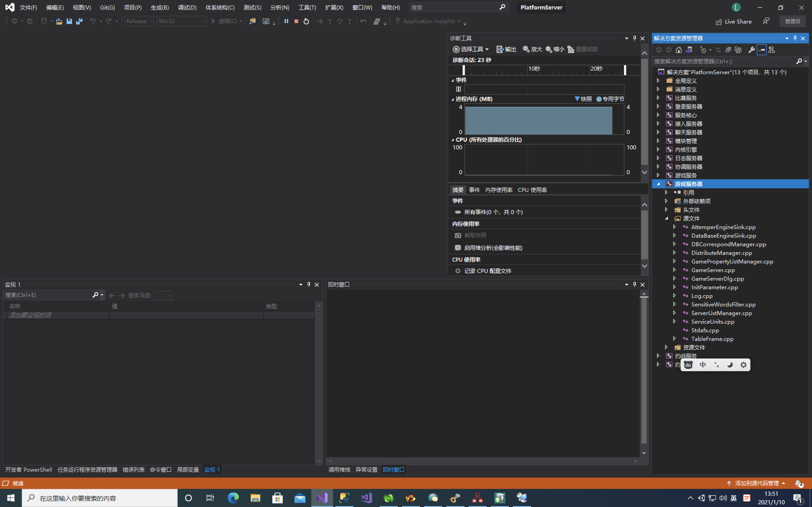Zoom in the diagnostic timeline
812x507 pixels.
[x=532, y=49]
